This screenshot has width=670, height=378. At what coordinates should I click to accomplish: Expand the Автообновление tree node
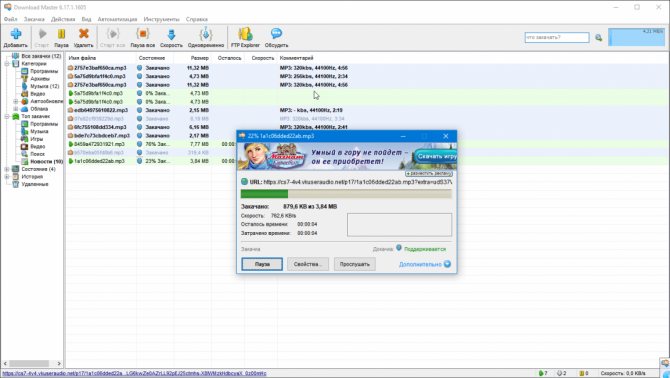pos(16,101)
